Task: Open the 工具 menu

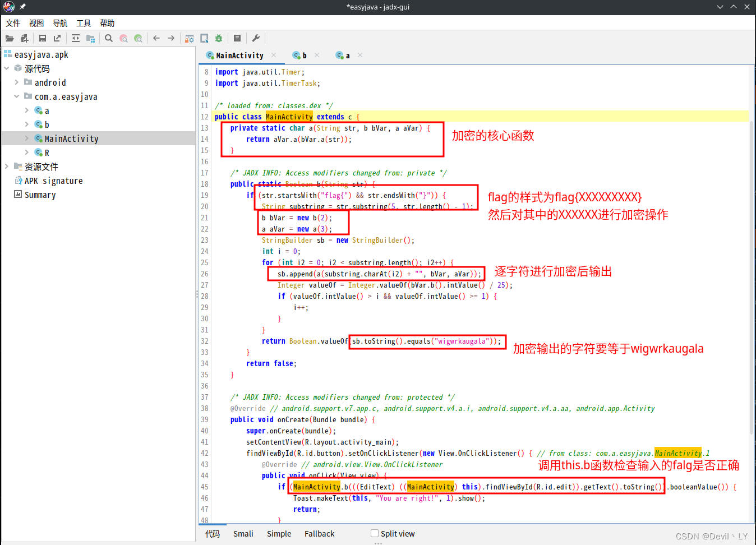Action: coord(84,23)
